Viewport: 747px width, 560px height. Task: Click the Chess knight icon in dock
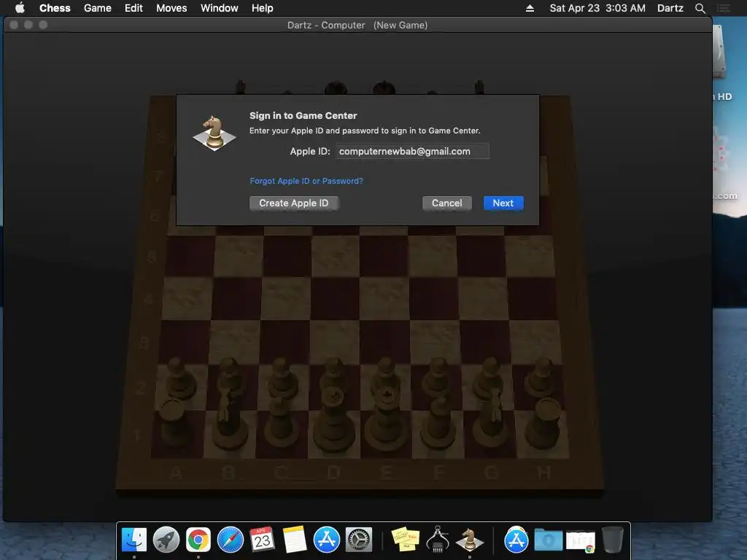[470, 540]
